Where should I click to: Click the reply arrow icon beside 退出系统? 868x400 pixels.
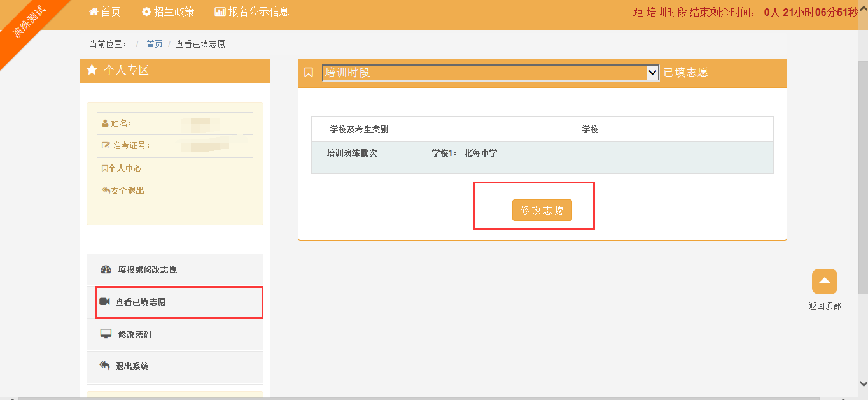105,366
